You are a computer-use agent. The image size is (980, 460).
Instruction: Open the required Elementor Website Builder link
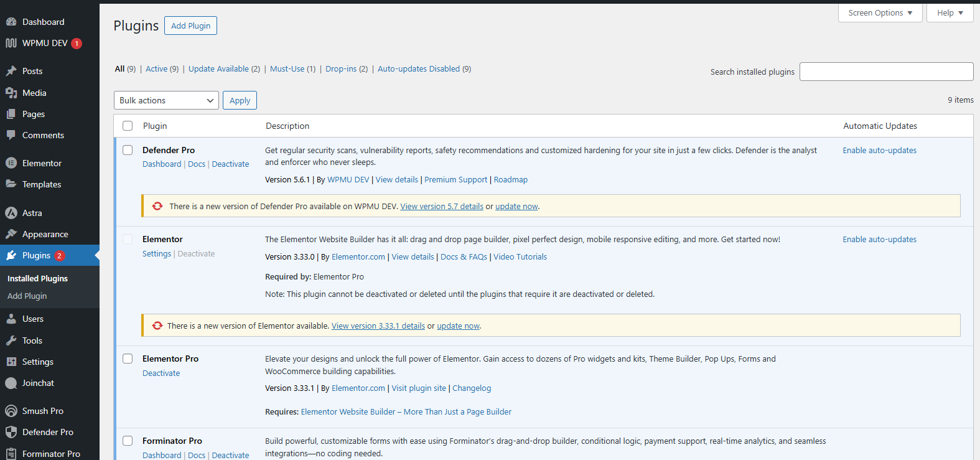406,411
